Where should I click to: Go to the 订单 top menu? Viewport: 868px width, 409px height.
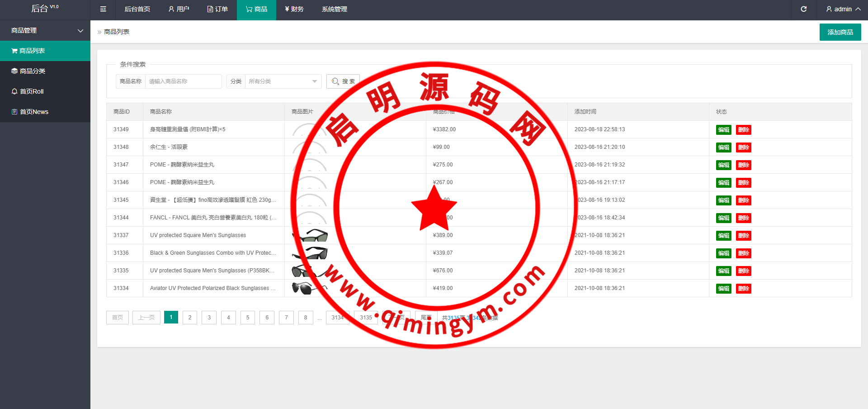click(217, 9)
